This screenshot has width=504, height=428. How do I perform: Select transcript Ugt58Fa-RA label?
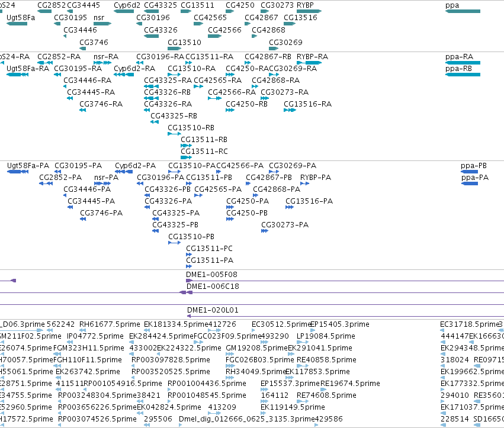point(28,69)
